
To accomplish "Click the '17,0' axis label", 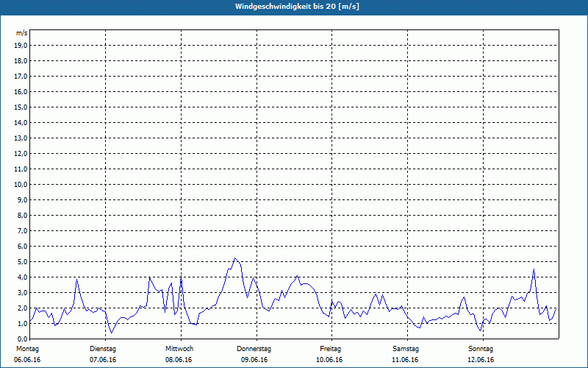I will tap(21, 77).
